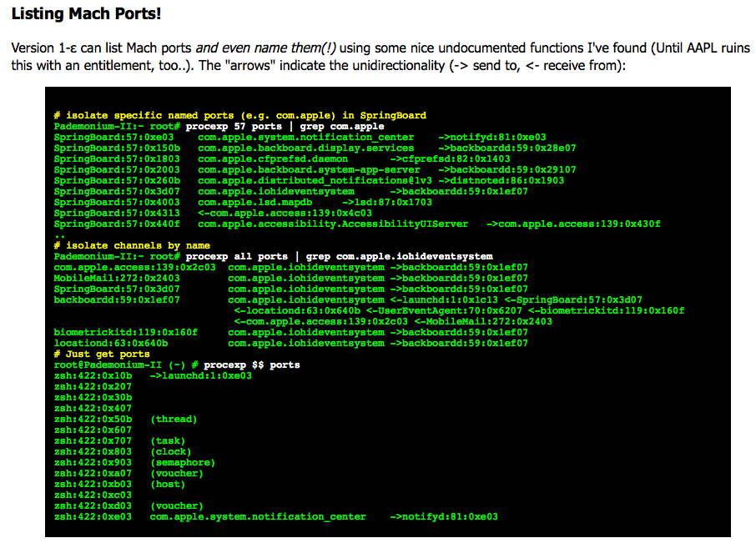Click the (semaphore) label for zsh:422:0x903

(183, 463)
